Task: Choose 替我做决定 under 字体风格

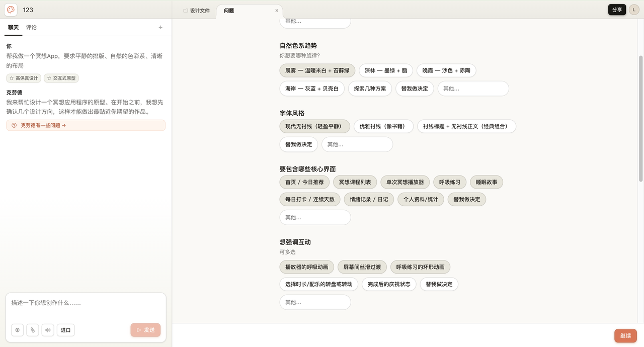Action: coord(299,144)
